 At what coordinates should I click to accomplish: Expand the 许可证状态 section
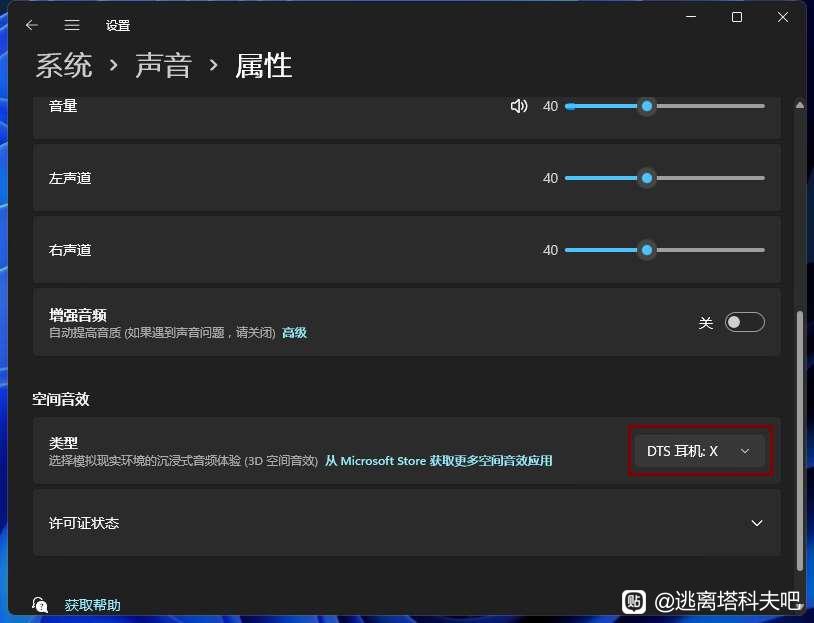[406, 523]
